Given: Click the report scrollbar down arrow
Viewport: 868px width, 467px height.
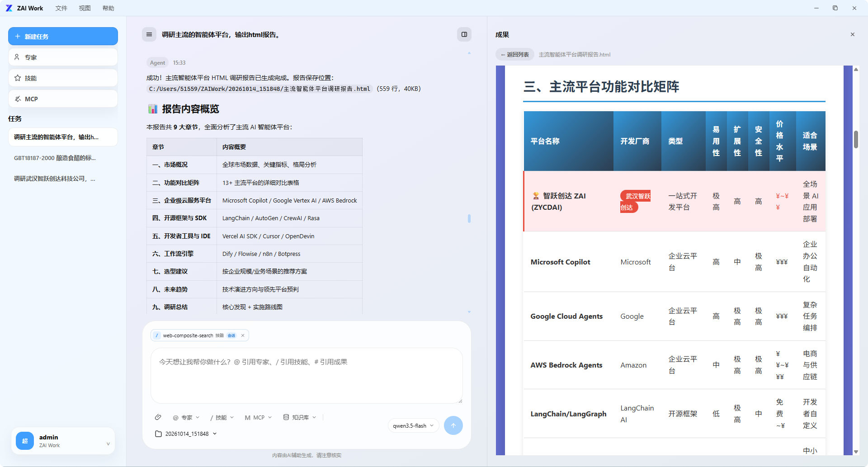Looking at the screenshot, I should click(x=856, y=452).
